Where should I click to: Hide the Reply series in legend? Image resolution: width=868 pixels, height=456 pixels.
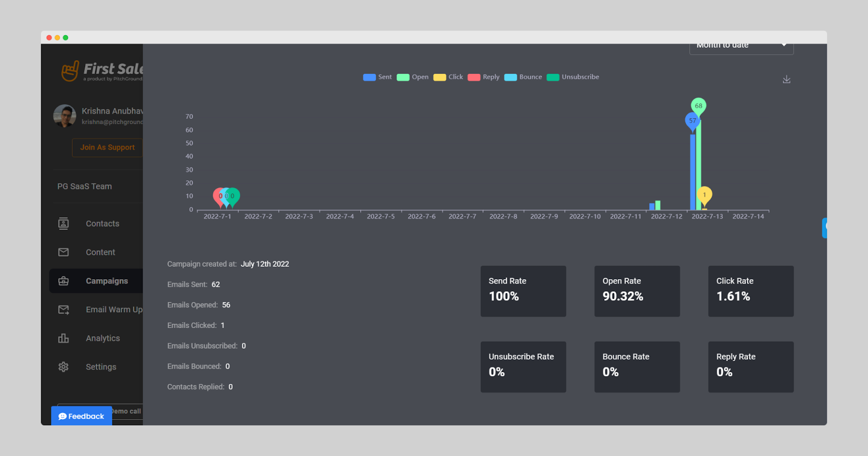click(483, 77)
